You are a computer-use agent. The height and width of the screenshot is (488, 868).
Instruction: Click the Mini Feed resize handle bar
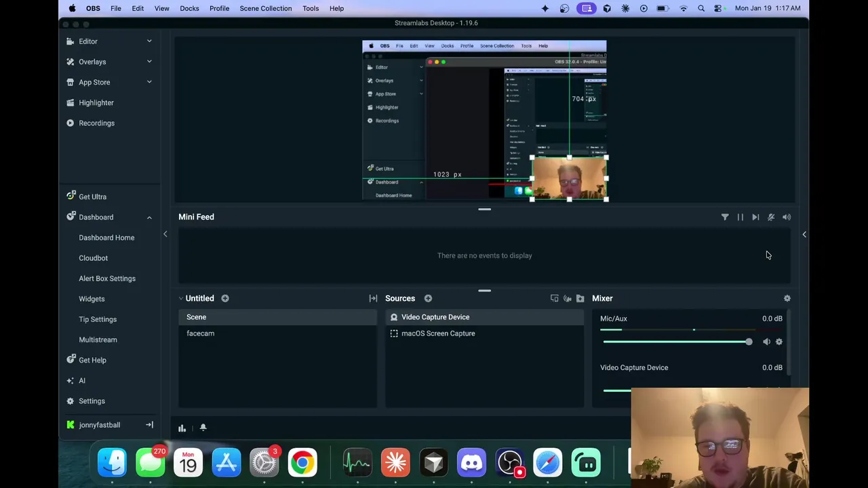(x=484, y=209)
